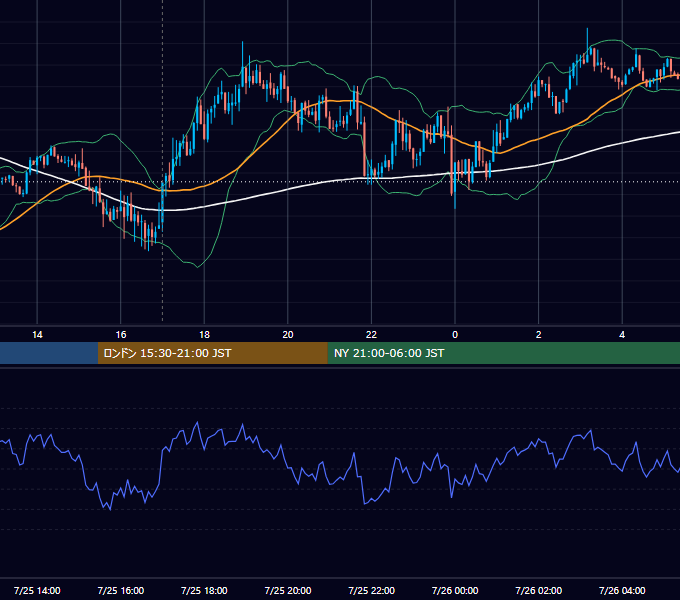Click the 16 hour axis label

(x=121, y=335)
